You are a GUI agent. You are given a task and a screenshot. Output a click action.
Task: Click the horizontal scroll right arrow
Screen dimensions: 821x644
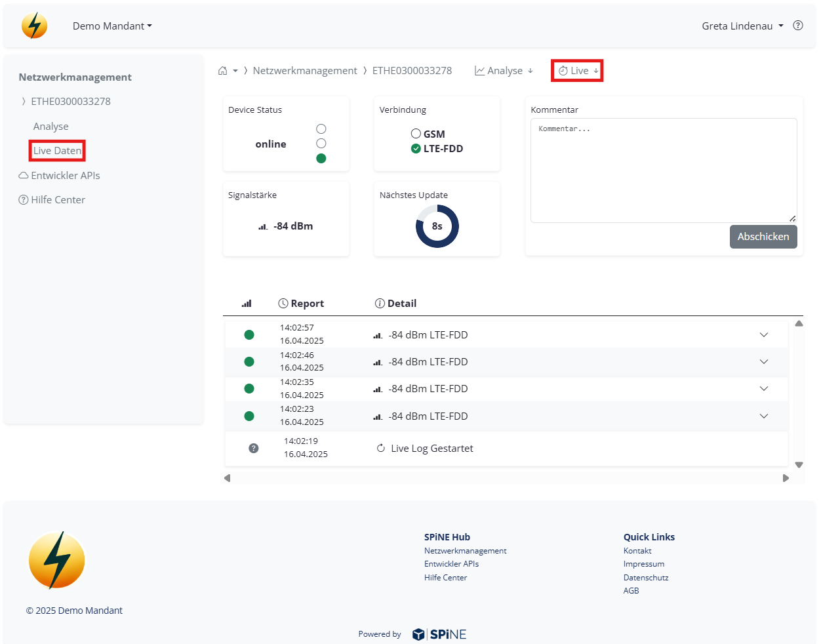pyautogui.click(x=786, y=478)
